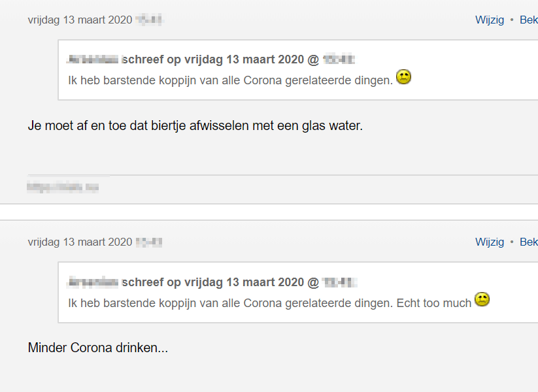Open the blurred author name in the first quote
Screen dimensions: 538x392
pos(93,59)
